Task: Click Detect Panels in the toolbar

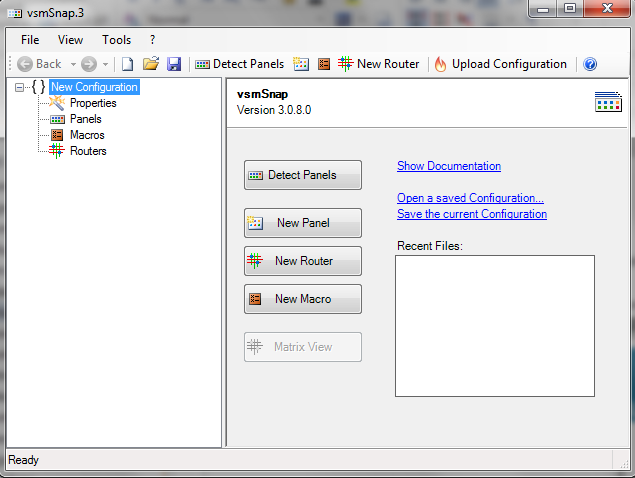Action: (239, 64)
